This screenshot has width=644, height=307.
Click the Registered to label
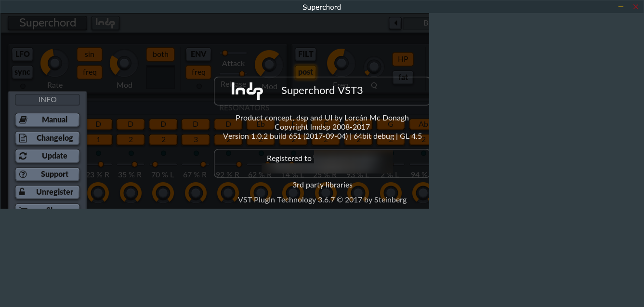[289, 158]
